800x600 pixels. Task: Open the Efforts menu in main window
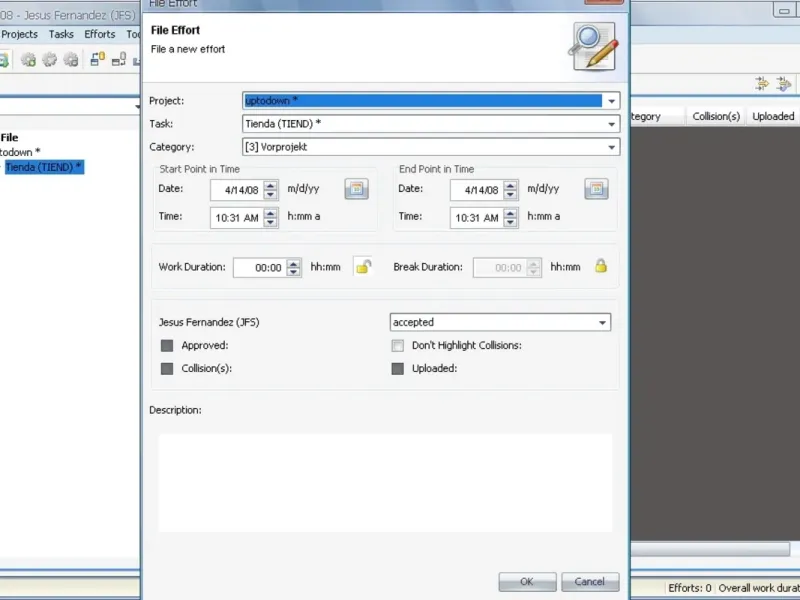(99, 34)
